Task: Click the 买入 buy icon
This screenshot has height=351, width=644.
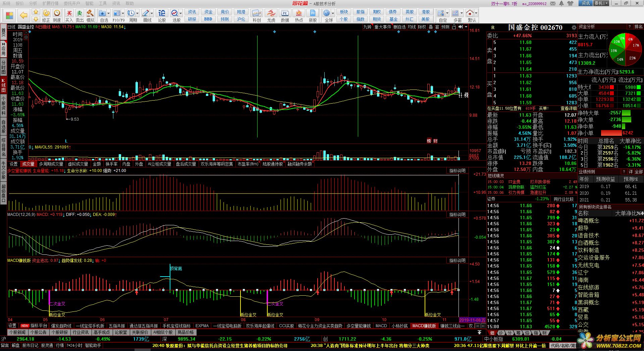Action: coord(69,15)
